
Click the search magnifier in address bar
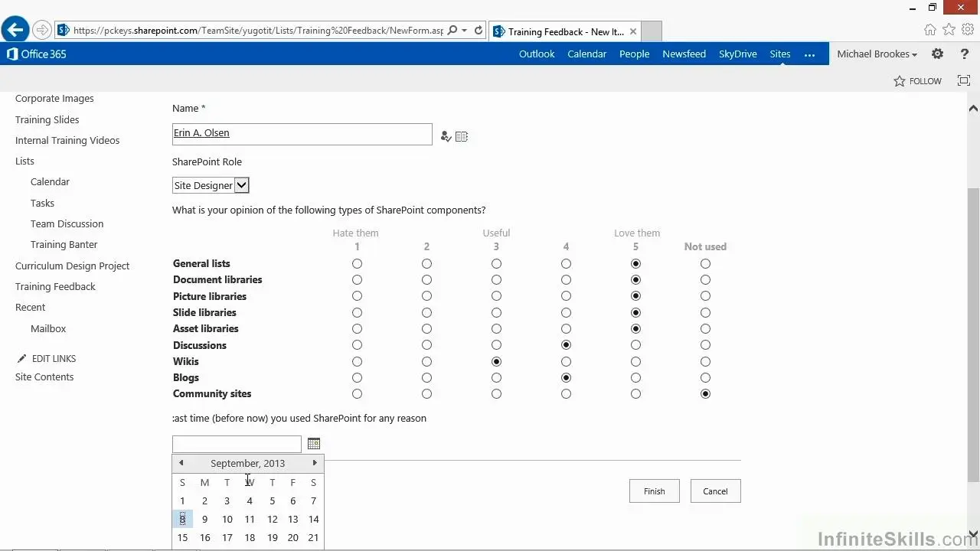tap(452, 31)
